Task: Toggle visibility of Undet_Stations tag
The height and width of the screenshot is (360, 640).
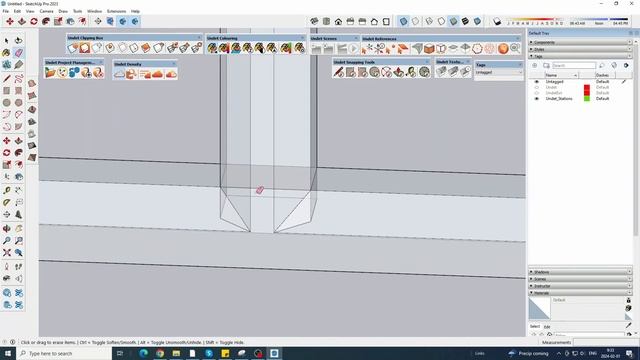Action: click(537, 99)
